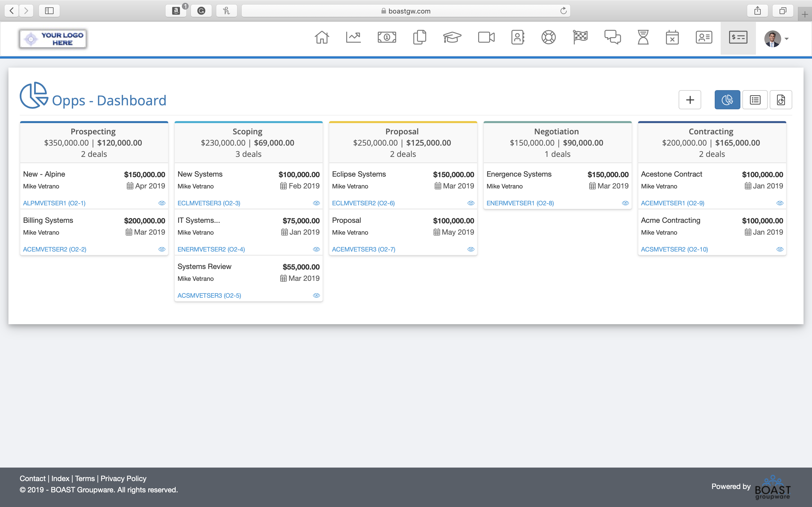Open the report document view button
This screenshot has width=812, height=507.
[x=781, y=100]
